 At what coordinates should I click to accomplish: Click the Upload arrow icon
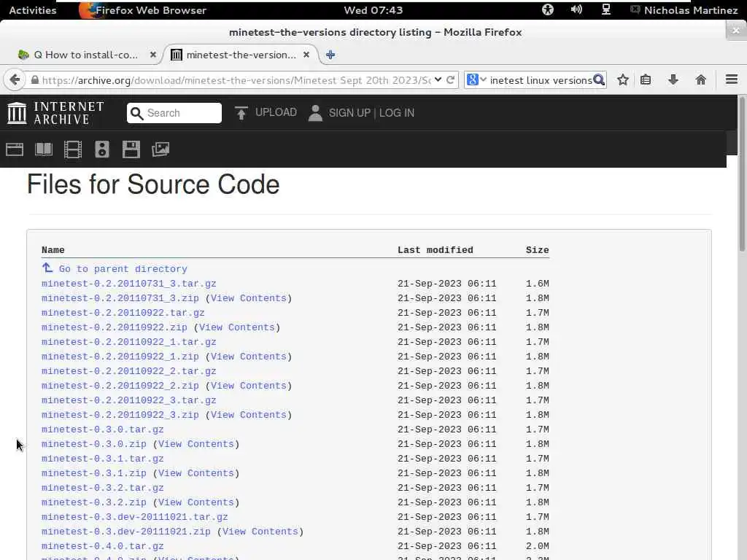pos(241,113)
